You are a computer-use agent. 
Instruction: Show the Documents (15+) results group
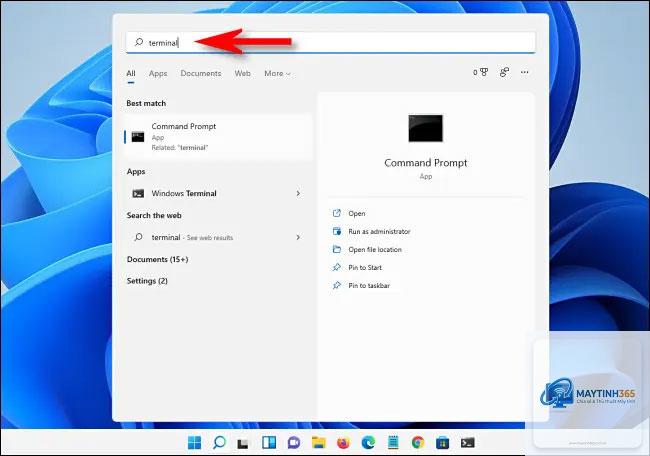coord(158,260)
